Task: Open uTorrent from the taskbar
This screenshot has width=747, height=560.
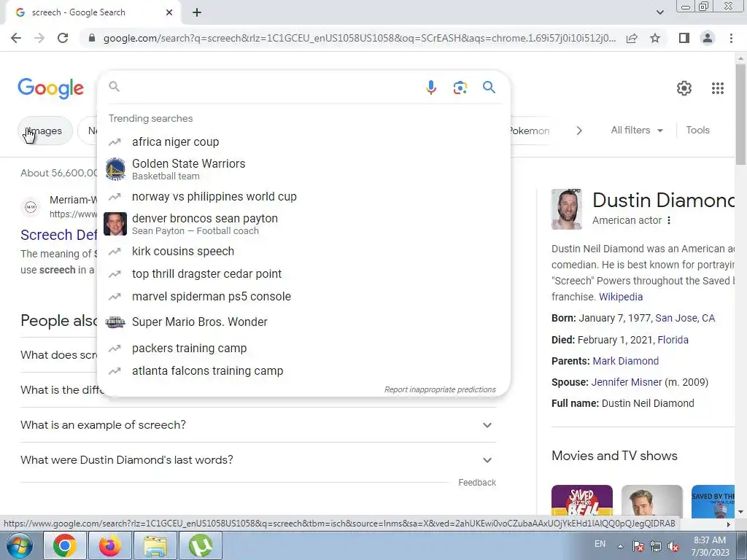Action: coord(200,545)
